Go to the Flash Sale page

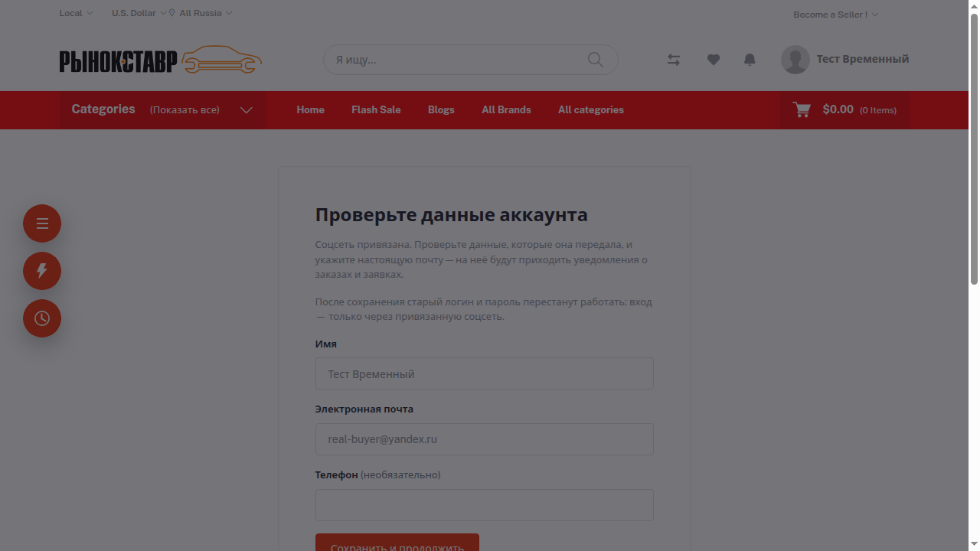376,109
